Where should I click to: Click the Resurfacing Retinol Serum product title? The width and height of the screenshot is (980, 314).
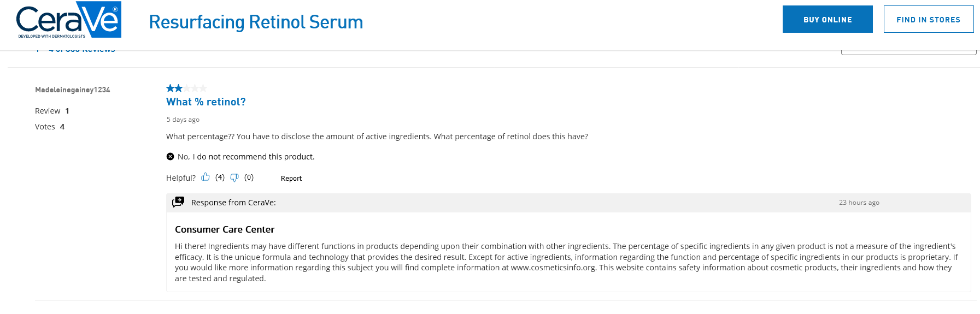(256, 22)
